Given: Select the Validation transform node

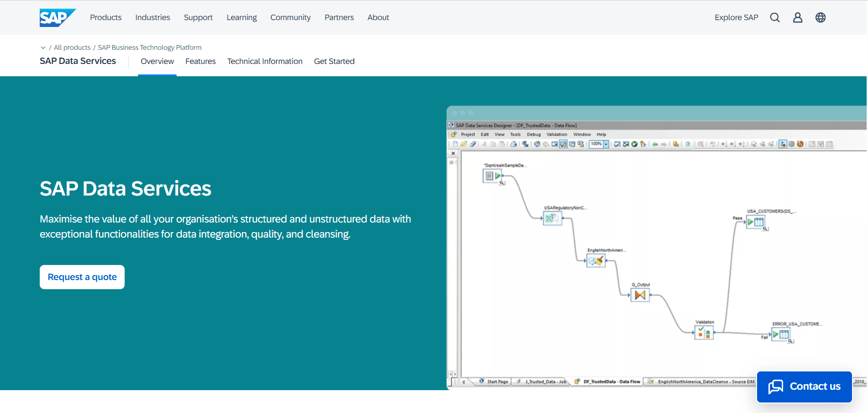Looking at the screenshot, I should click(x=704, y=333).
